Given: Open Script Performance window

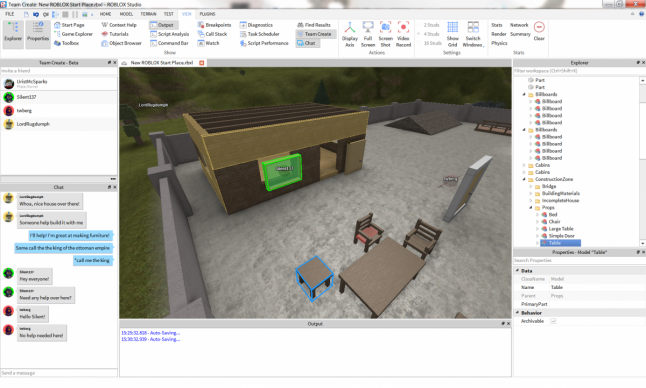Looking at the screenshot, I should click(264, 43).
